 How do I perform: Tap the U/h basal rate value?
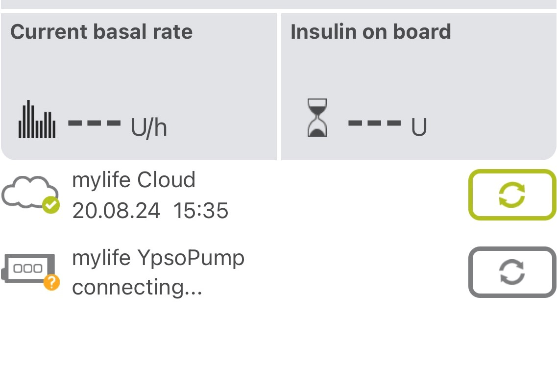tap(117, 125)
